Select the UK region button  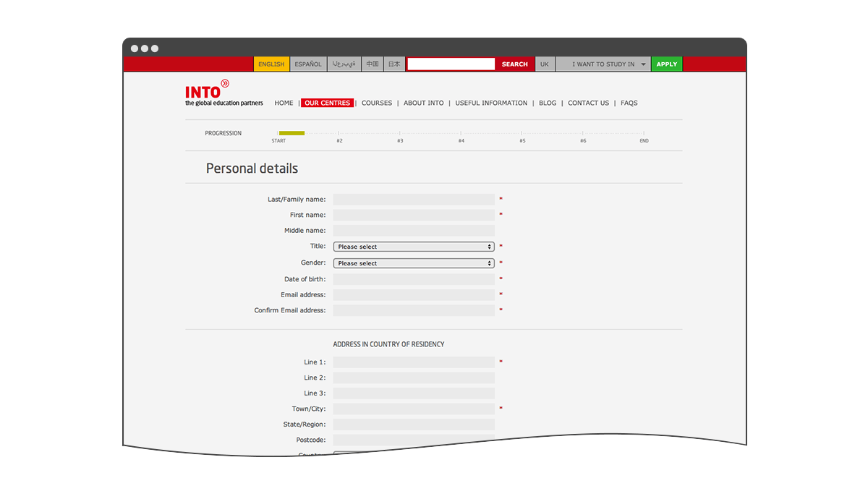click(545, 64)
